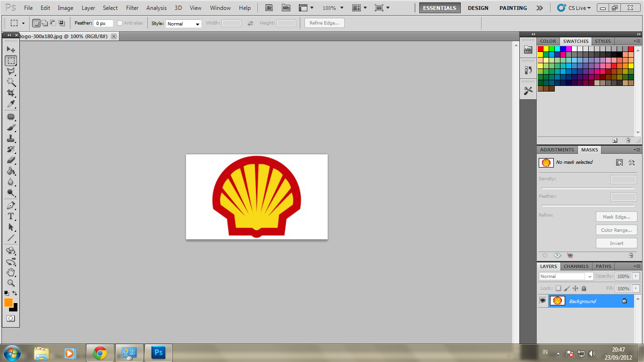Select the Clone Stamp tool
Image resolution: width=644 pixels, height=362 pixels.
tap(11, 138)
